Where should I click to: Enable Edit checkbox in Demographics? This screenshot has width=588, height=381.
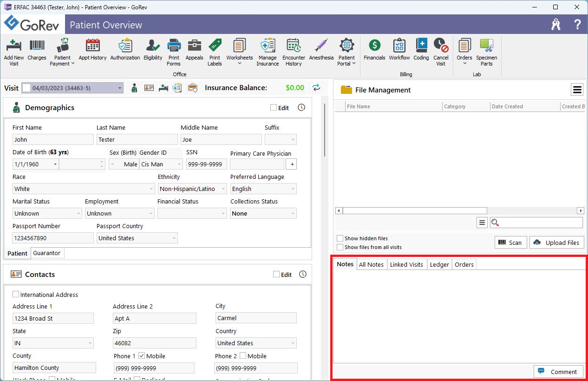274,107
